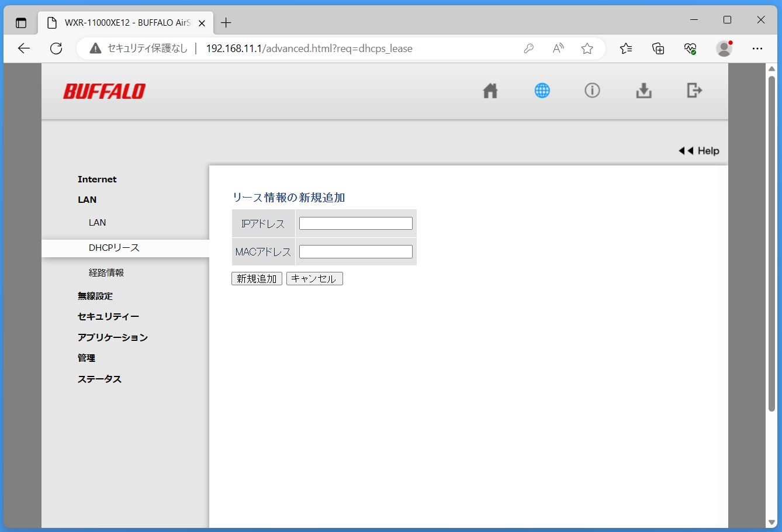This screenshot has height=532, width=782.
Task: Click the scrollbar up arrow
Action: (771, 69)
